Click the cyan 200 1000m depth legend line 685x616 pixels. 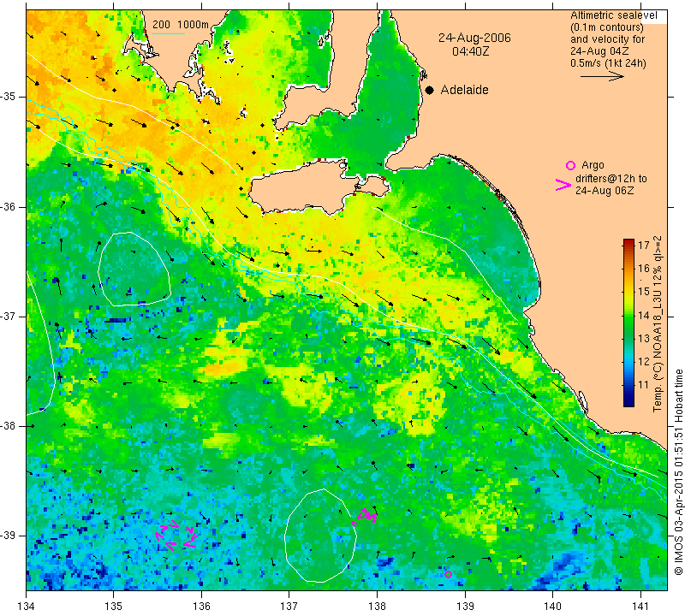point(169,33)
